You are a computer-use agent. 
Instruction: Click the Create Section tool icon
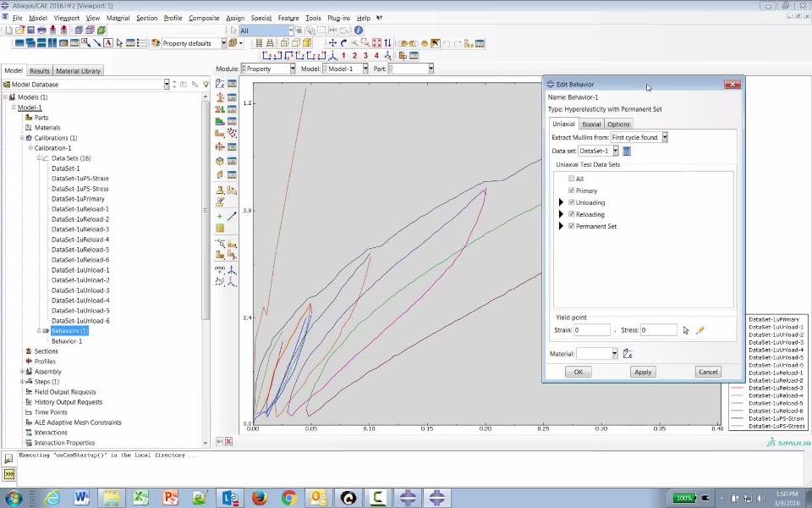pyautogui.click(x=220, y=97)
